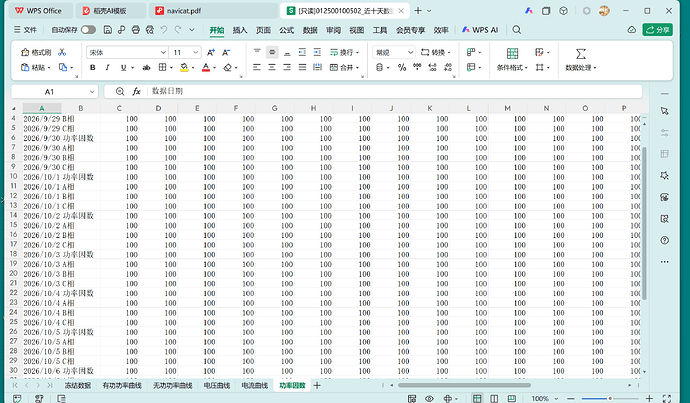Align text to bottom of cell
Image resolution: width=690 pixels, height=403 pixels.
pyautogui.click(x=287, y=52)
